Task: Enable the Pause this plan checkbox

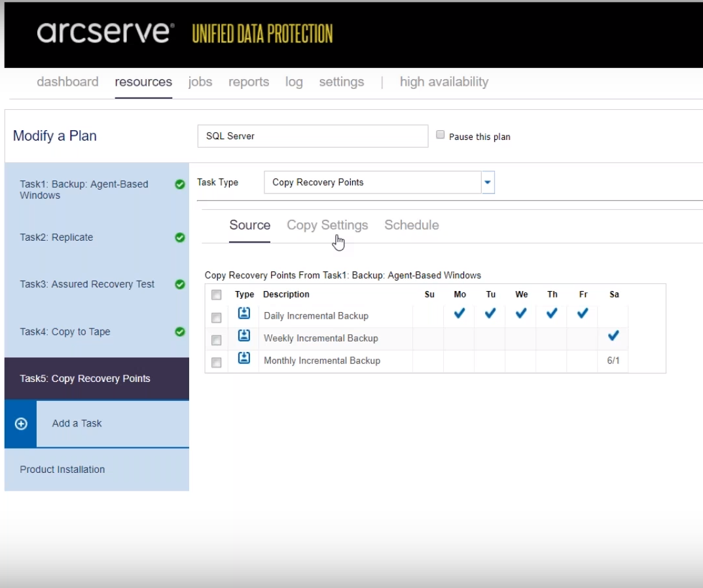Action: 441,135
